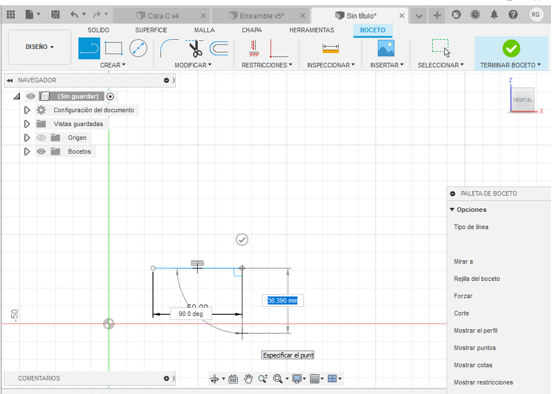Open the Insert image tool

click(386, 48)
